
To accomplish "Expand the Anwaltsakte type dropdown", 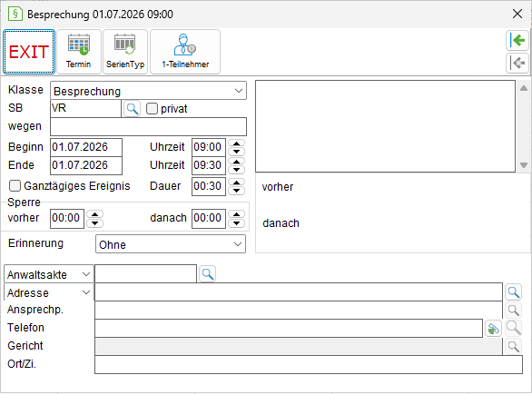I will [x=48, y=274].
